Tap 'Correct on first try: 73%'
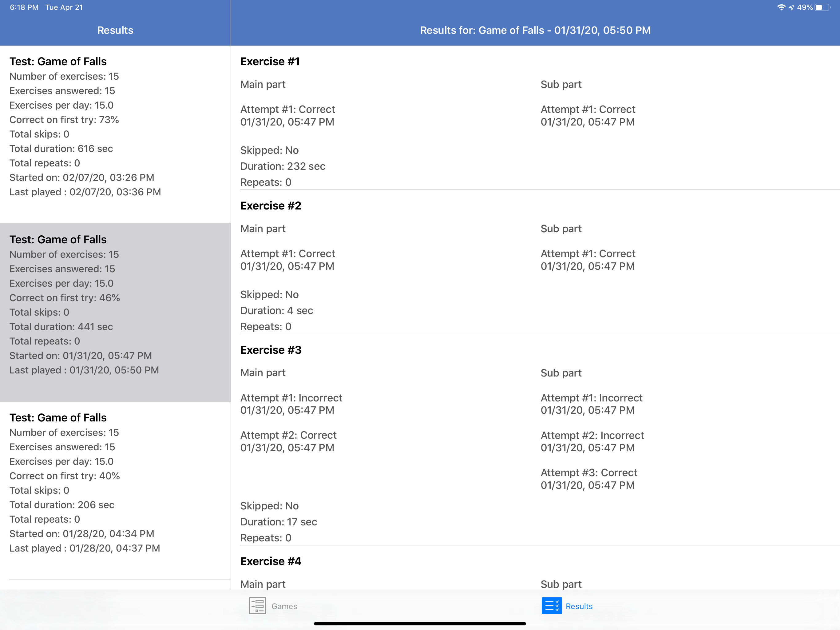 click(x=64, y=120)
